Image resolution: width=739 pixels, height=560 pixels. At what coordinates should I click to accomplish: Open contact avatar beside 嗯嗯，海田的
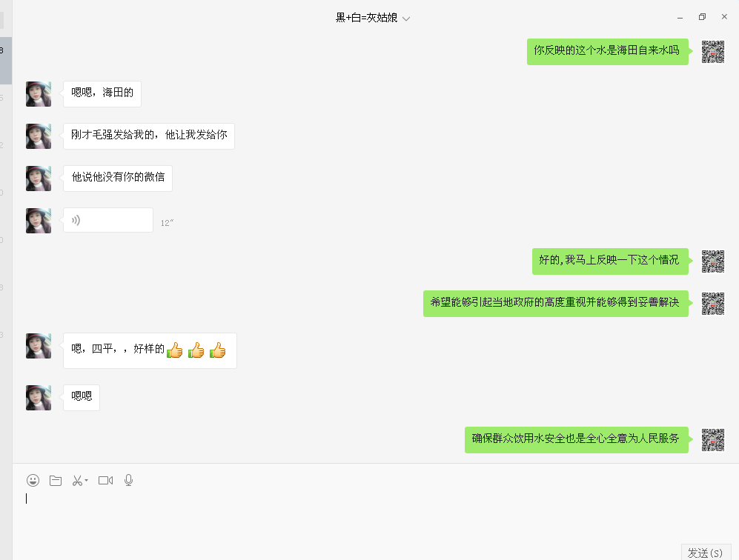coord(39,94)
